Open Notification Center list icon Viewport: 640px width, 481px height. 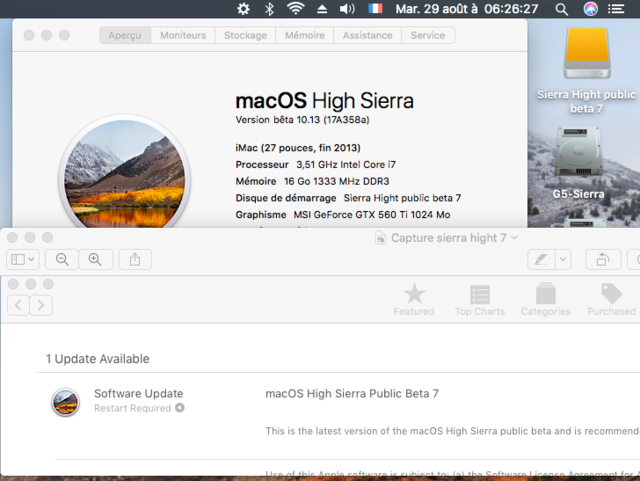coord(616,9)
